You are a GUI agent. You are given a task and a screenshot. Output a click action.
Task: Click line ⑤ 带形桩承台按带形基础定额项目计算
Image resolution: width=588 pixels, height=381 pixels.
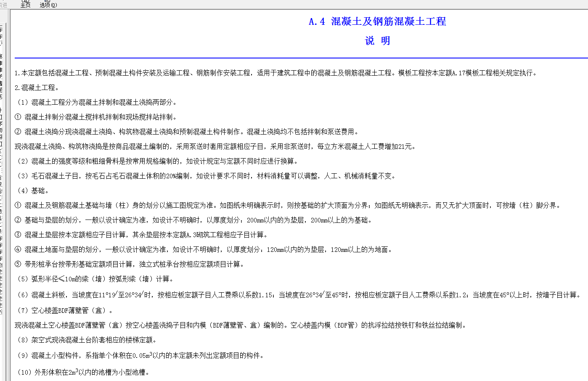(130, 265)
